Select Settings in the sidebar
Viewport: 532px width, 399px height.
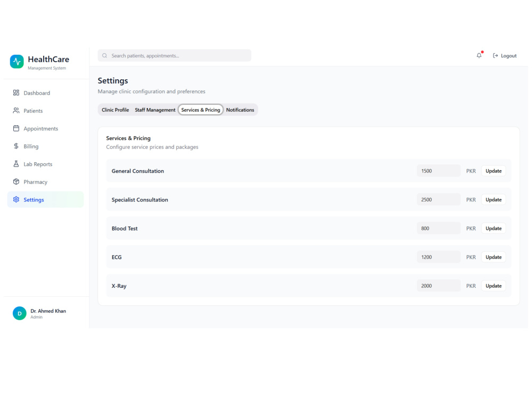[x=45, y=199]
